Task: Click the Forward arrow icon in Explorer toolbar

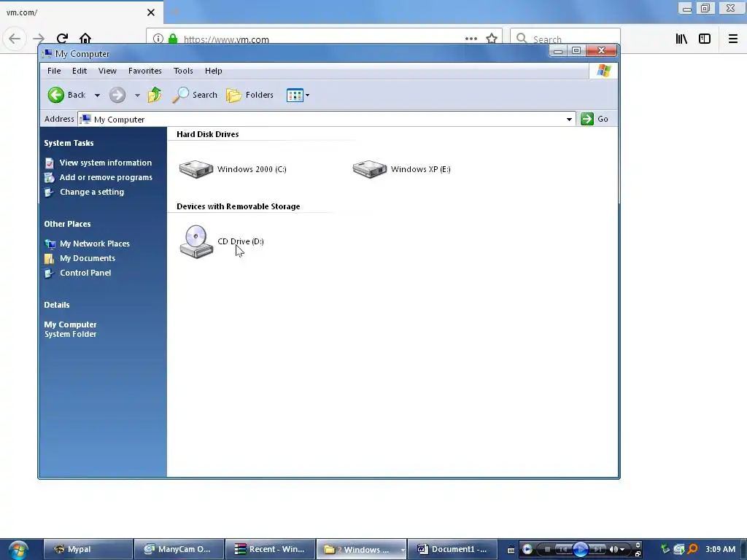Action: pos(117,95)
